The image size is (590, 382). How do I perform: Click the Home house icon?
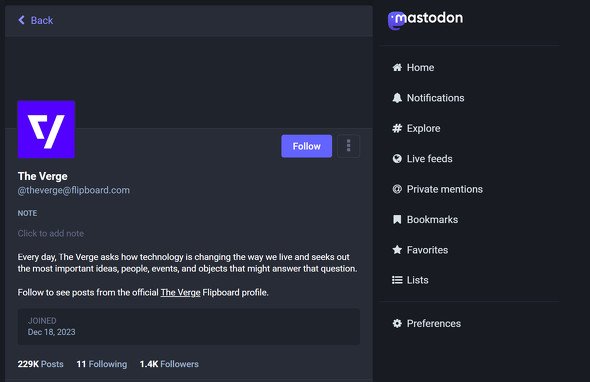[x=397, y=67]
